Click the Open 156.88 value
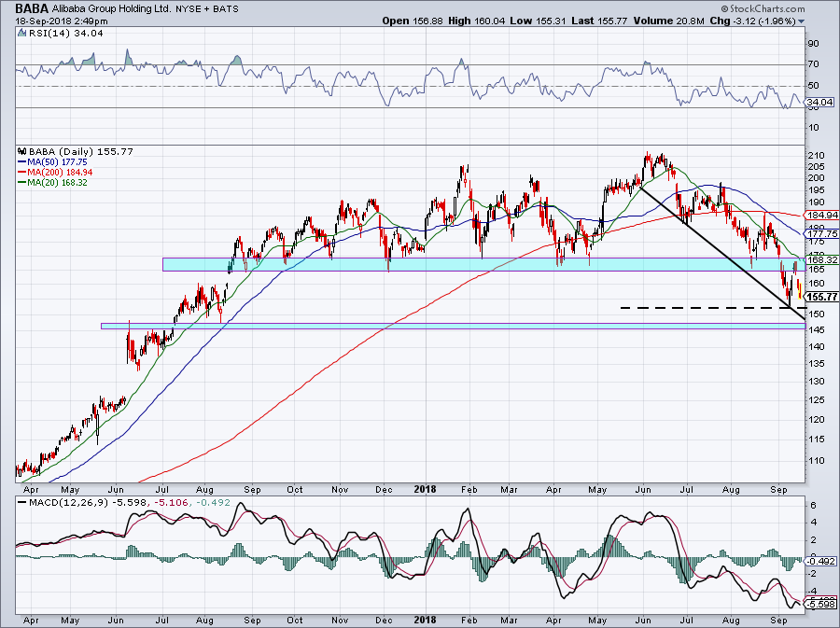This screenshot has width=840, height=628. [428, 21]
